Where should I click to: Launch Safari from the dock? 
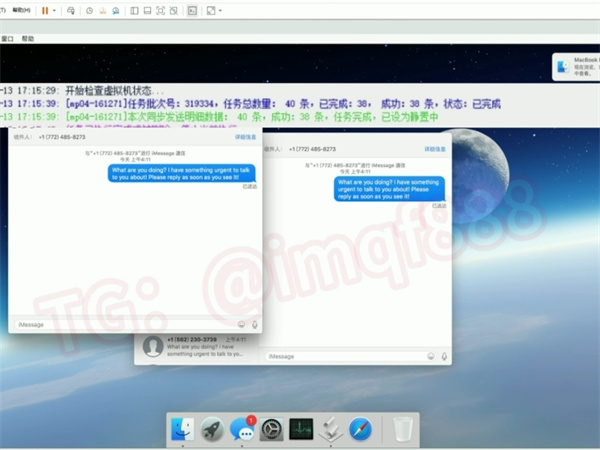[359, 430]
